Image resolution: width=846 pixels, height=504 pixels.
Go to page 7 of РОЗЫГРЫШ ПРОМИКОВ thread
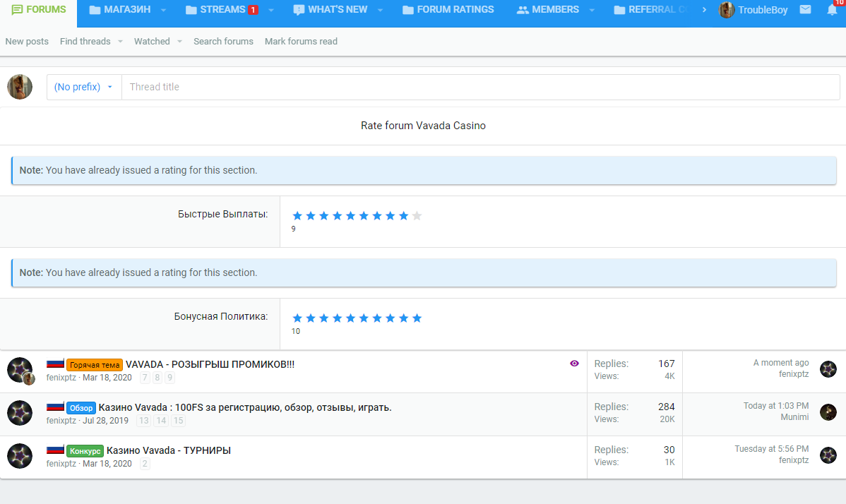145,378
